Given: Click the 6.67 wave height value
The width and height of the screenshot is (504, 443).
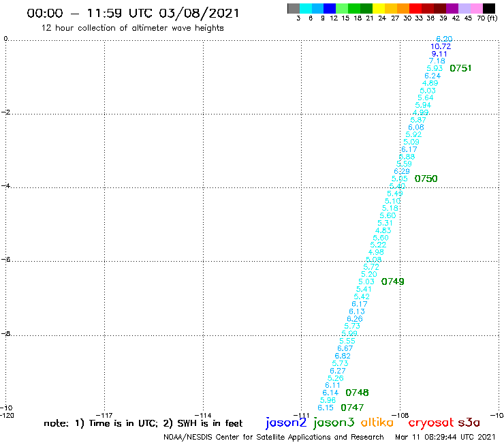Looking at the screenshot, I should 345,348.
